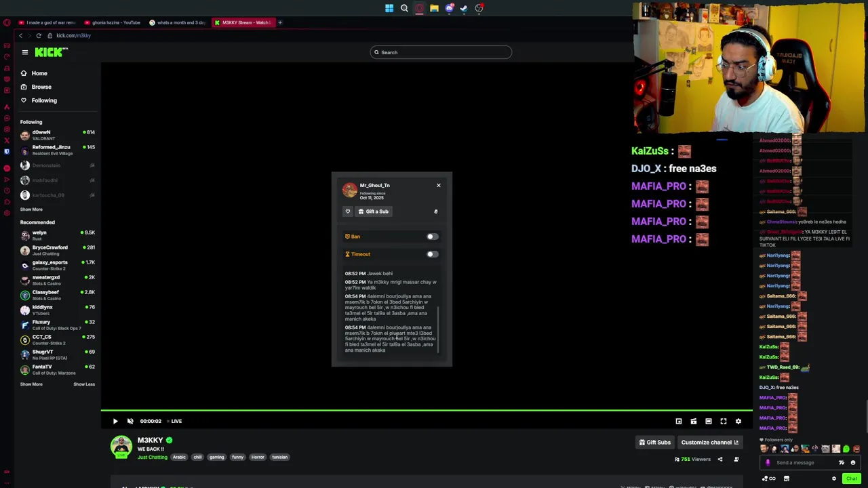
Task: Open d0wwN channel in Following list
Action: [58, 135]
